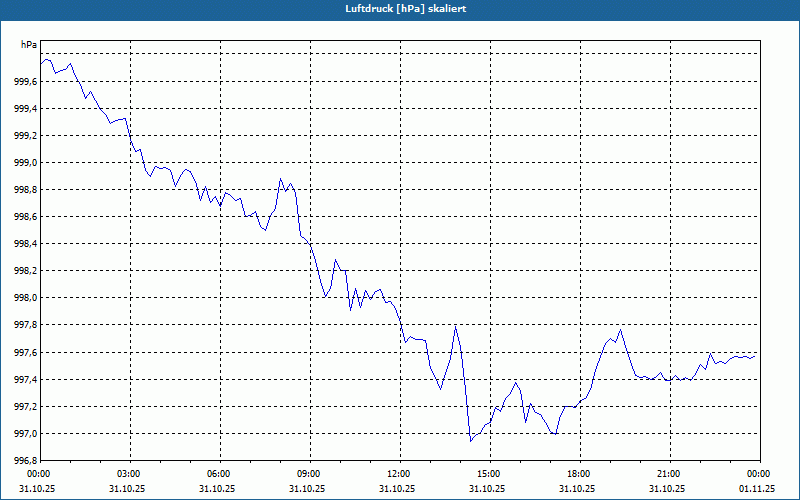
Task: Click the 15:00 time axis label
Action: point(490,474)
